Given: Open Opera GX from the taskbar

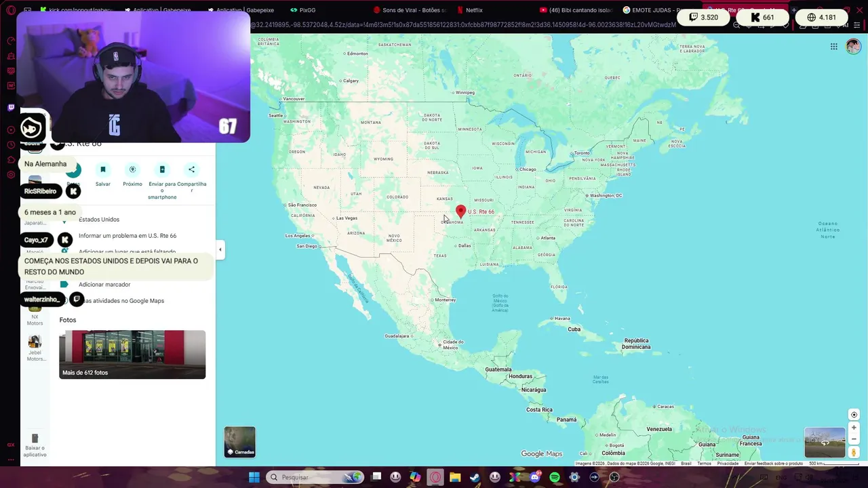Looking at the screenshot, I should coord(435,477).
